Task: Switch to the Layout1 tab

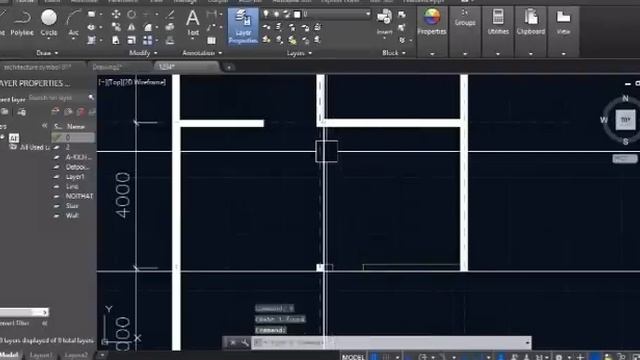Action: click(41, 355)
